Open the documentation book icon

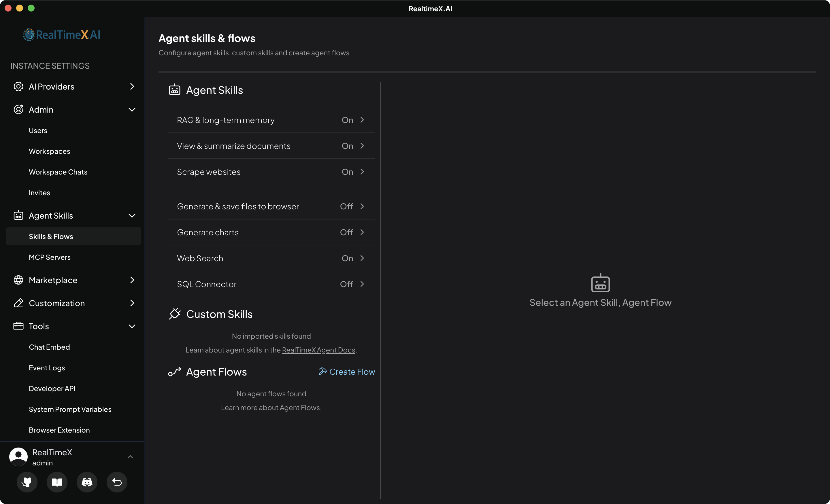(x=57, y=482)
